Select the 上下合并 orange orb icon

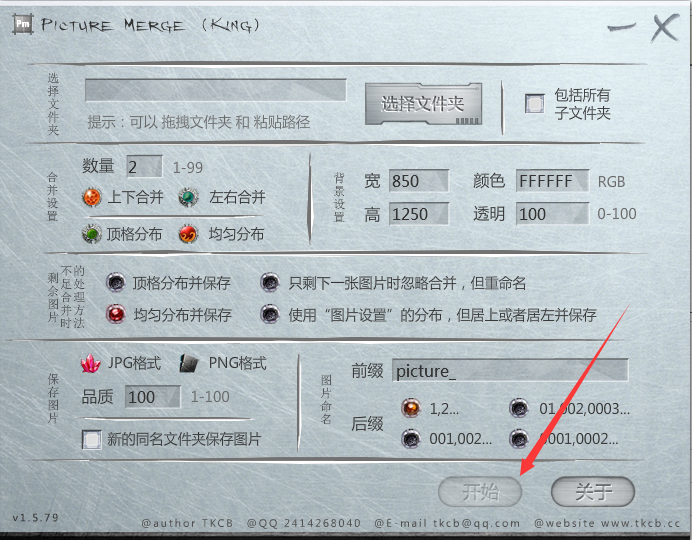92,197
